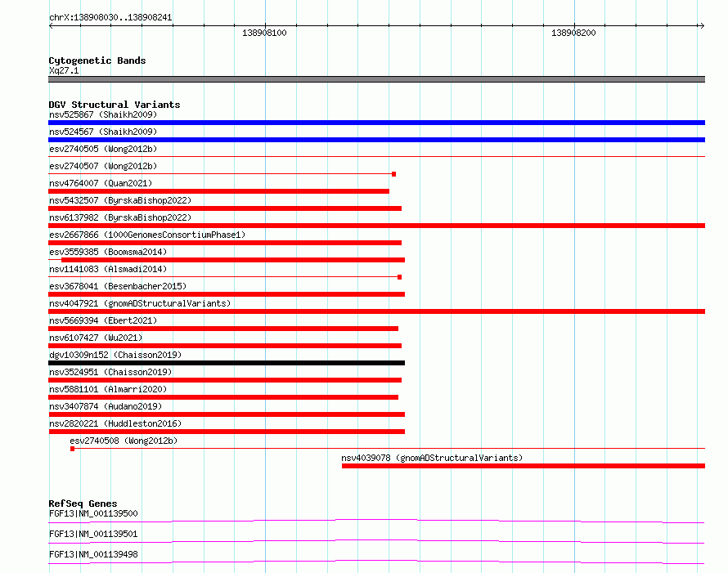Open nsv1141083 (Alsmadi2014) label
The image size is (728, 573).
coord(108,269)
